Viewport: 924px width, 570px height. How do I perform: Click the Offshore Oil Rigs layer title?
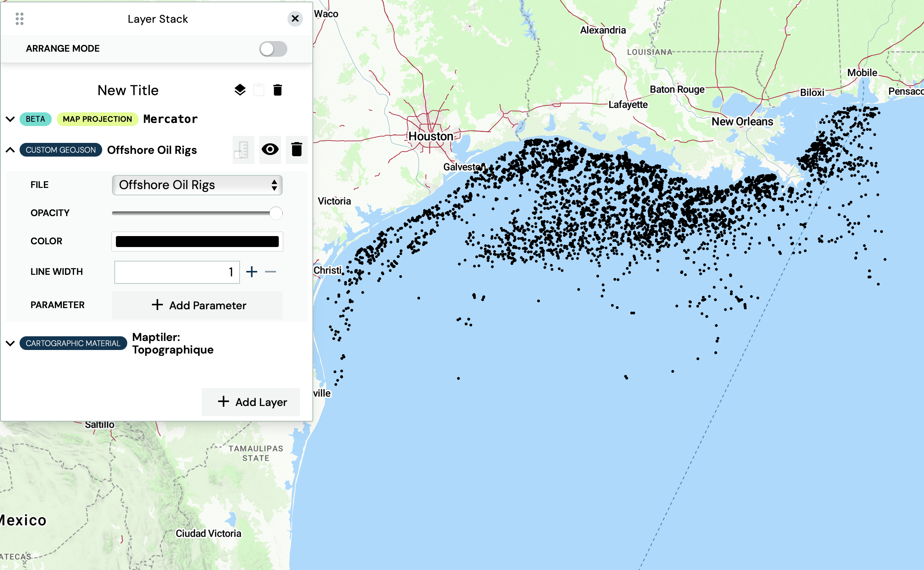[152, 150]
